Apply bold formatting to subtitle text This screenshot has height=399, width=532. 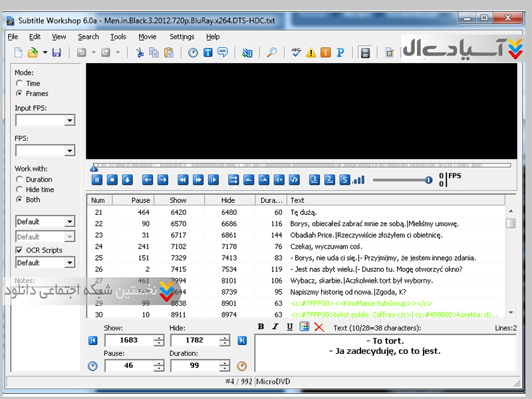[x=261, y=327]
